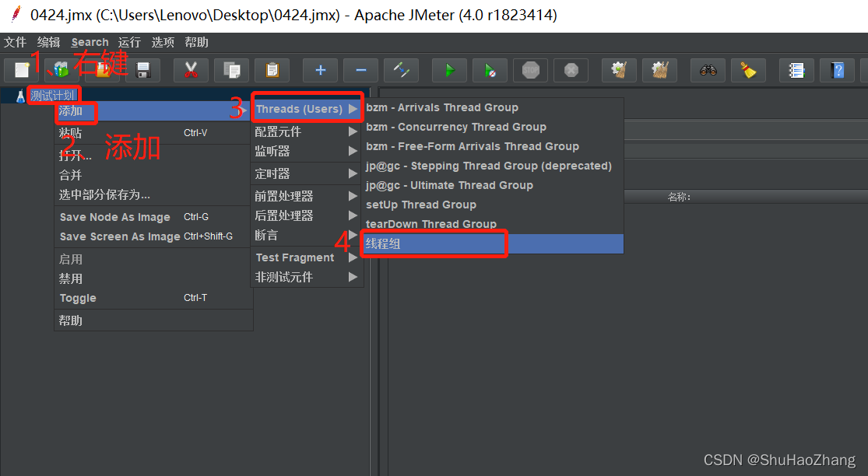868x476 pixels.
Task: Click the Clear All double broom icon
Action: (659, 70)
